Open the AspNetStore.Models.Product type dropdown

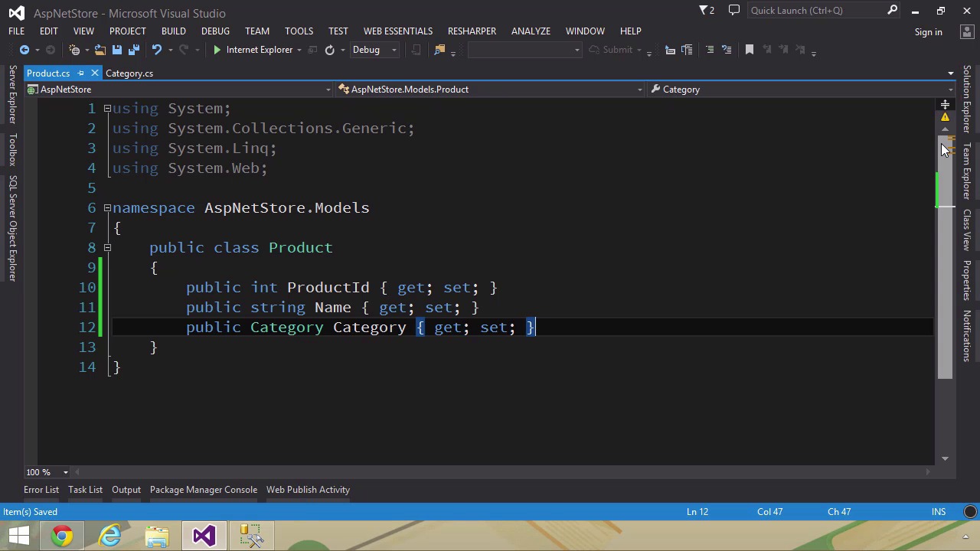click(639, 90)
